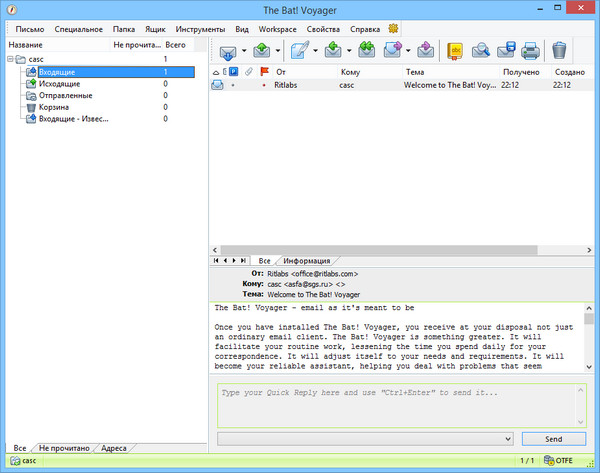
Task: Click into the Quick Reply text field
Action: pyautogui.click(x=400, y=403)
